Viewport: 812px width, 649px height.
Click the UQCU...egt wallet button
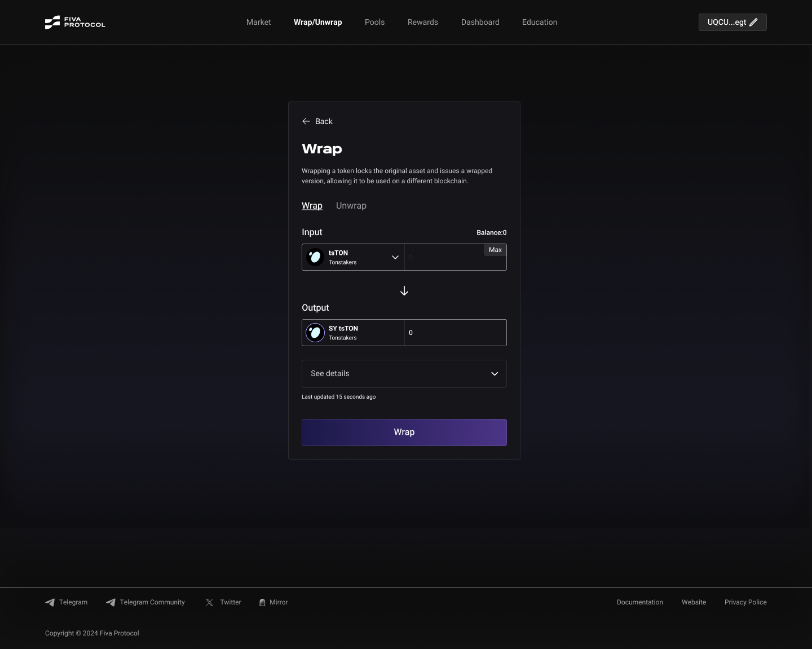click(x=729, y=22)
